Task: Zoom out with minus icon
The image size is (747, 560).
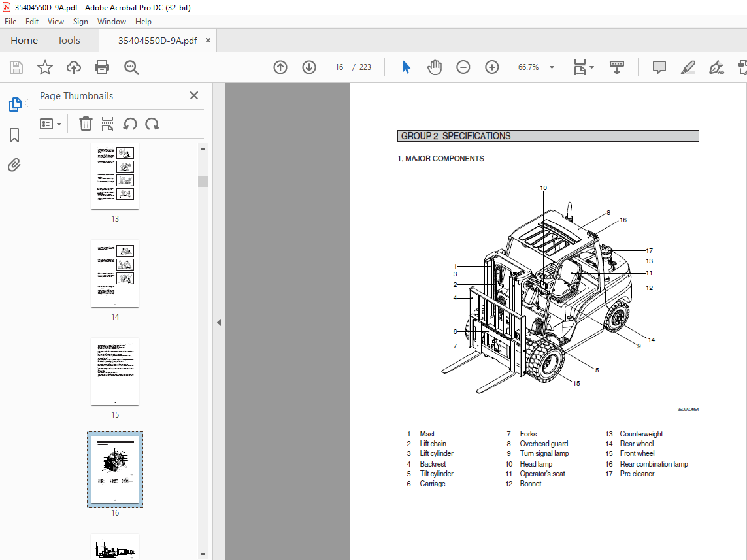Action: (x=463, y=67)
